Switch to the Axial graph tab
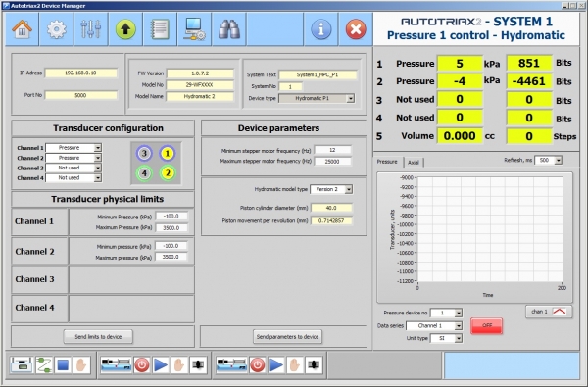This screenshot has height=387, width=588. tap(414, 162)
